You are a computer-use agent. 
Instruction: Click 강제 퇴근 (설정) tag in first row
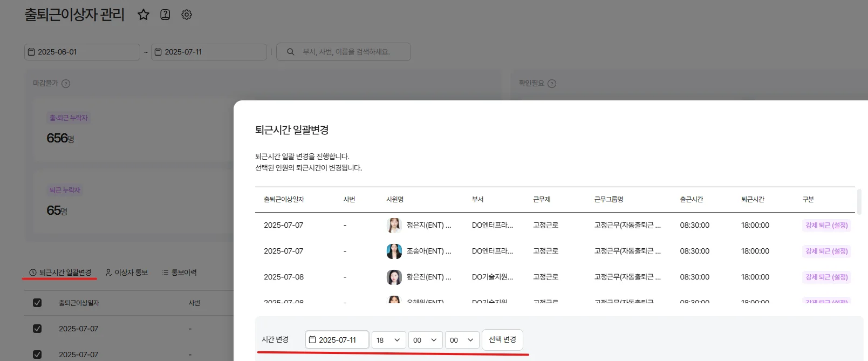tap(826, 225)
